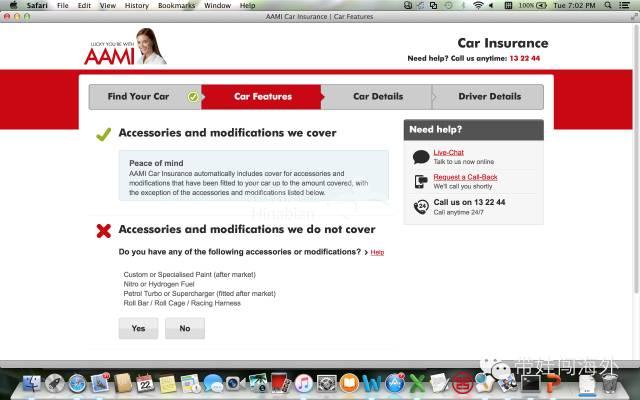
Task: Click 'Call us on 13 22 44' text
Action: 469,202
